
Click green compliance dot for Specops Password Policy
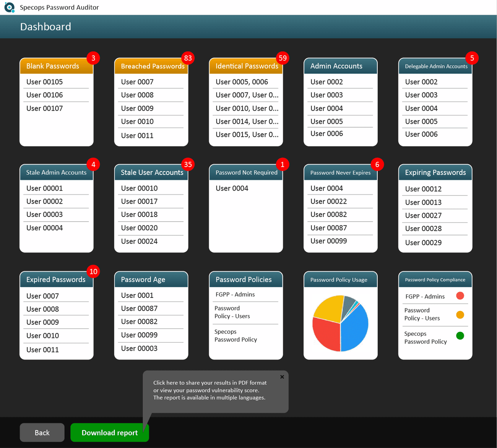[x=460, y=336]
